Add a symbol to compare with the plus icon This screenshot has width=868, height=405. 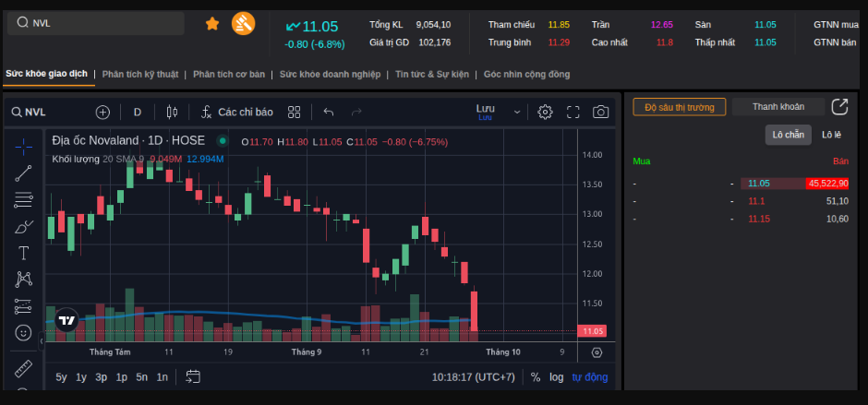click(x=103, y=113)
